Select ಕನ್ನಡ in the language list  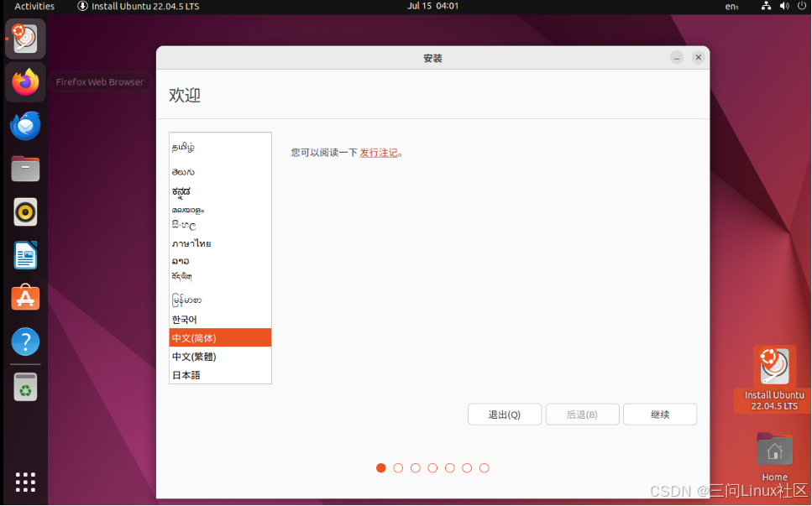tap(220, 191)
